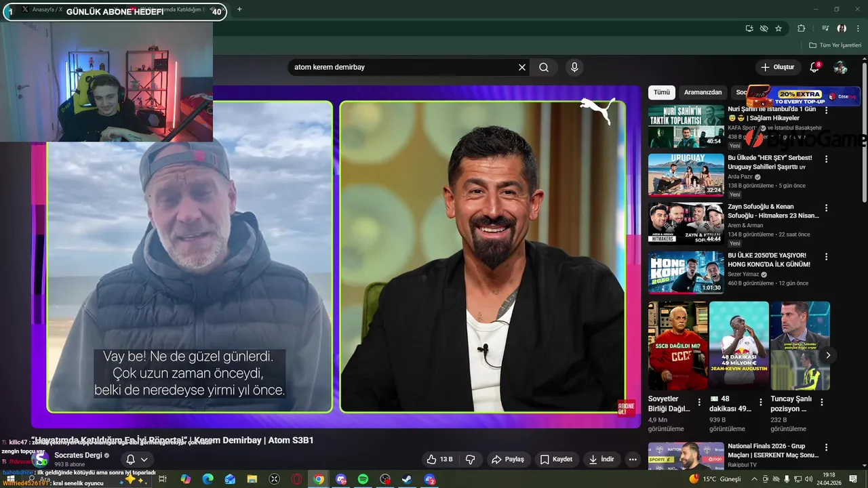
Task: Select the Aramanızdan filter chip
Action: (x=703, y=92)
